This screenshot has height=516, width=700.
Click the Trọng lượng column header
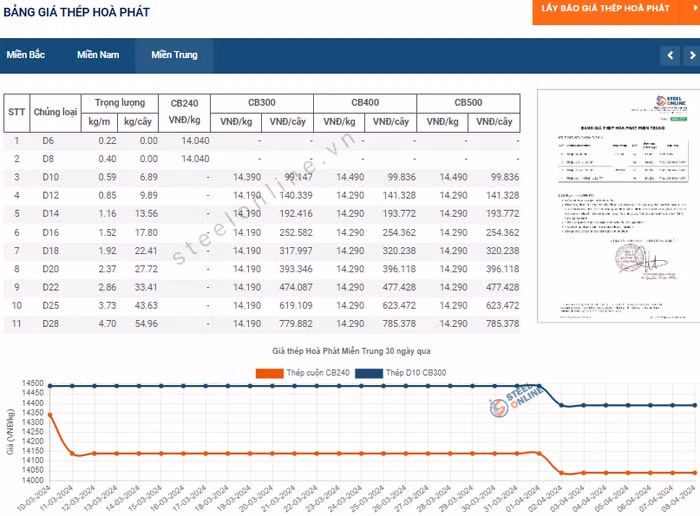point(120,103)
